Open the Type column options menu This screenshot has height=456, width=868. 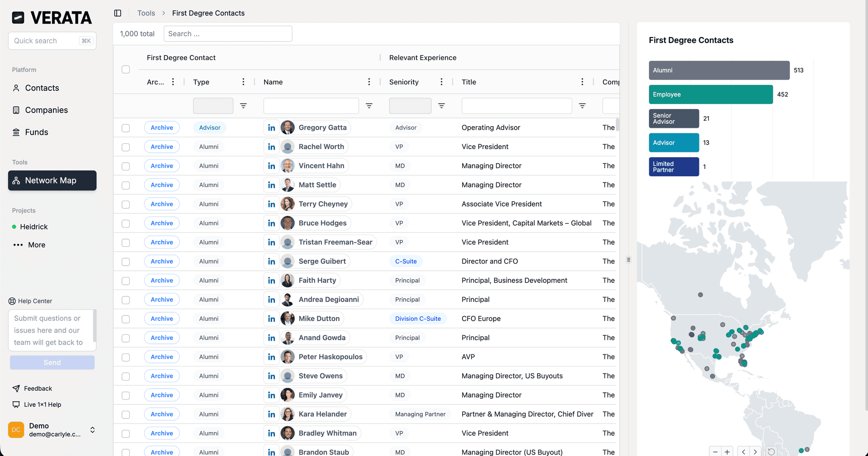pos(243,82)
